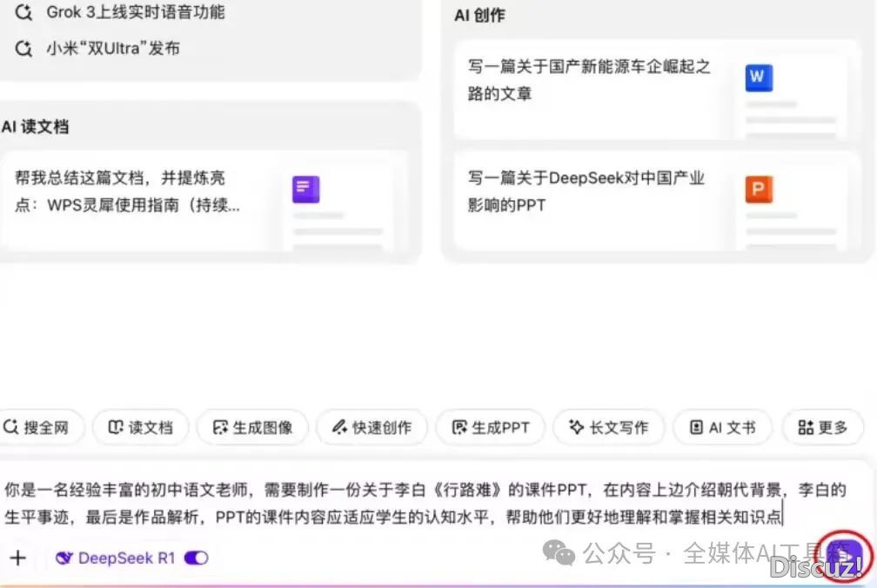Click the plus attachment button
The height and width of the screenshot is (588, 877).
tap(18, 558)
